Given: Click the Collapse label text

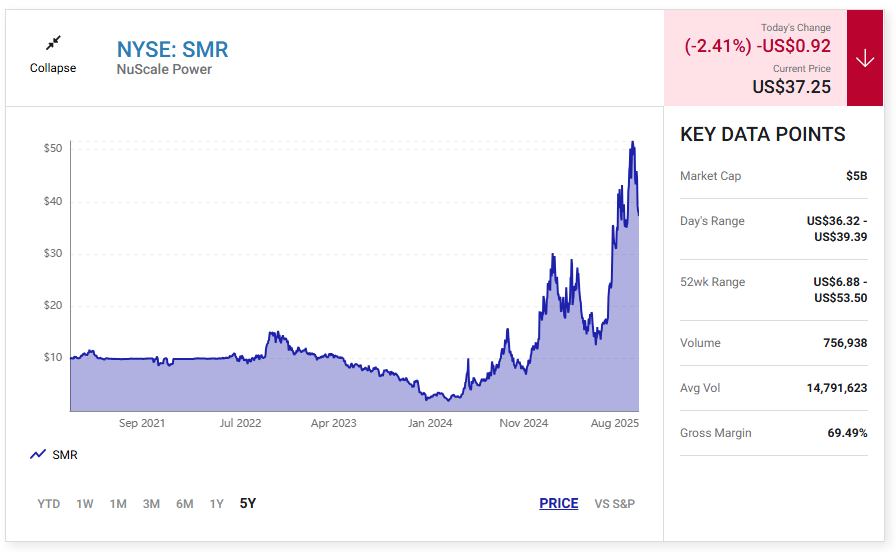Looking at the screenshot, I should [53, 67].
